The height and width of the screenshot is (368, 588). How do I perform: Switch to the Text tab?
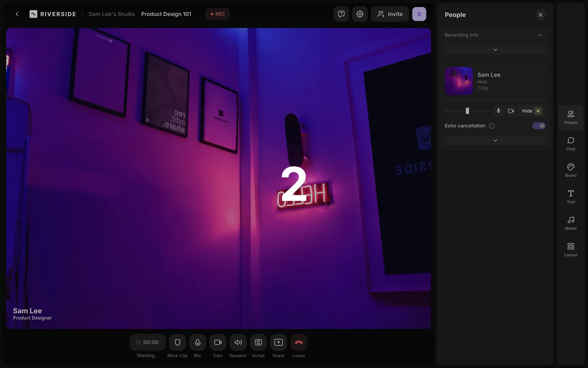click(x=571, y=197)
